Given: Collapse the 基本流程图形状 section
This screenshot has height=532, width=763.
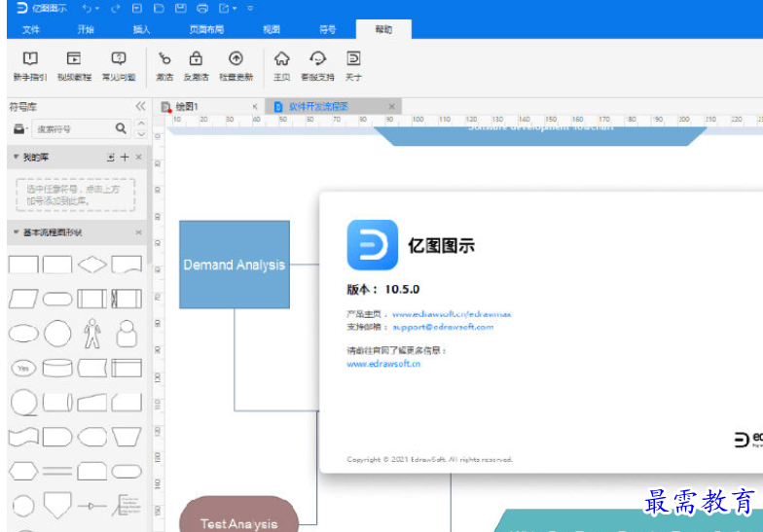Looking at the screenshot, I should 16,231.
